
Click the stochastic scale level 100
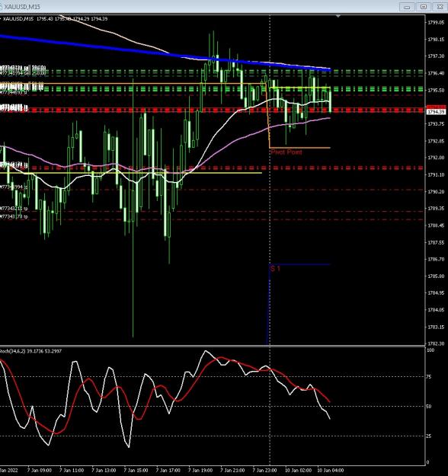[430, 350]
